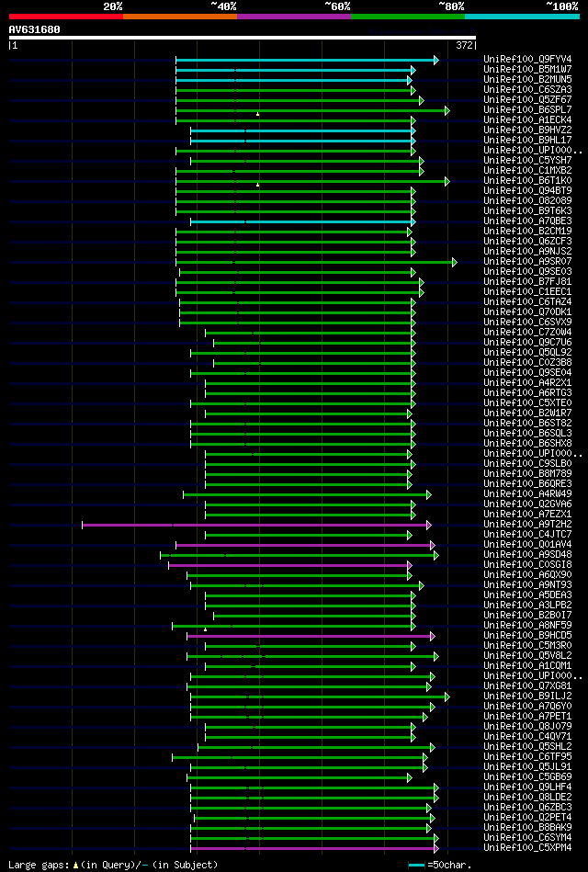Open hit UniRef100_B5M1W7

(527, 70)
